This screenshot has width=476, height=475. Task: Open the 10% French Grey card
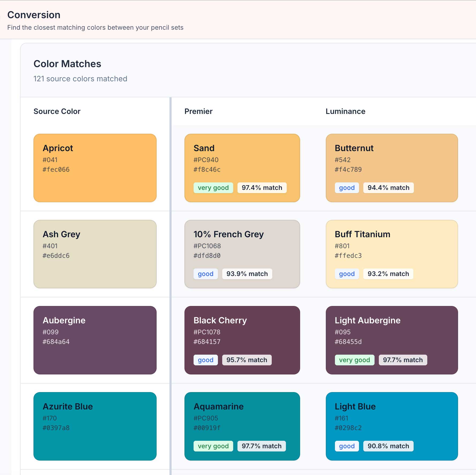(242, 254)
